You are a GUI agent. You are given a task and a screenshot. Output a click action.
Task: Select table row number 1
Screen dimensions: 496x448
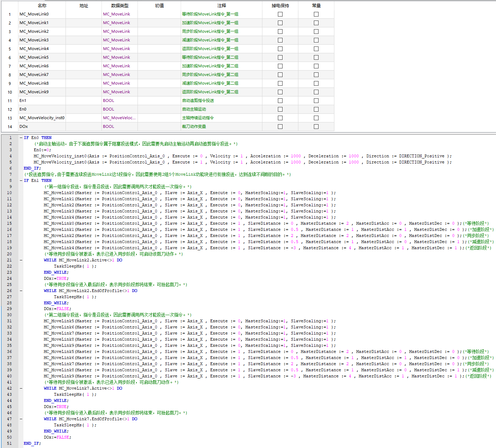[x=10, y=14]
